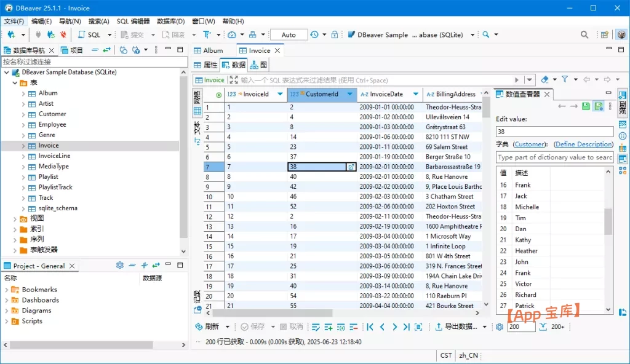Click the result set settings gear icon

coord(500,327)
